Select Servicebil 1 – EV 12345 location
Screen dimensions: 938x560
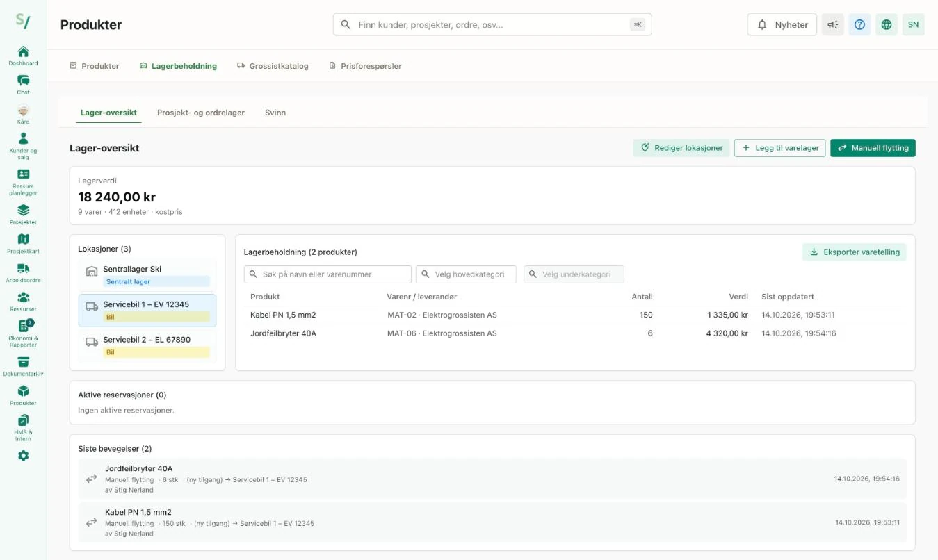tap(147, 311)
